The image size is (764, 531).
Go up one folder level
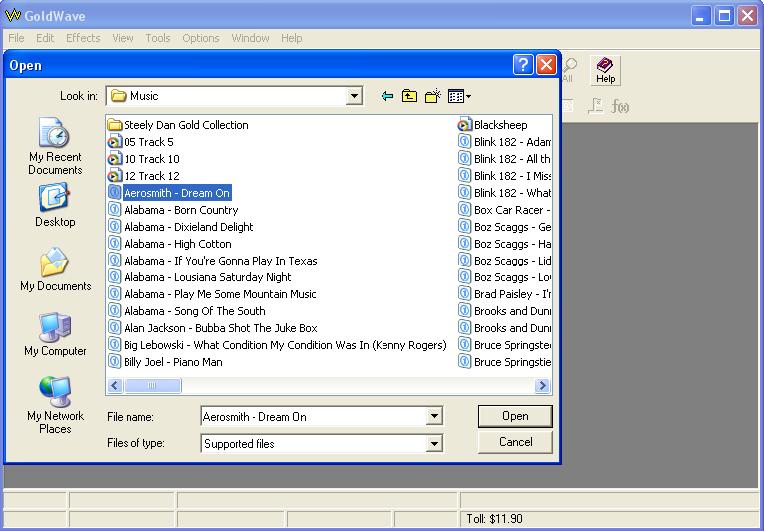point(410,96)
